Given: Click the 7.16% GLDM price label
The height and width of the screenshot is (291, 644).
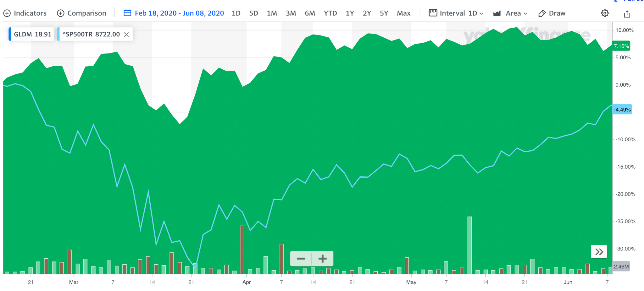Looking at the screenshot, I should 621,46.
